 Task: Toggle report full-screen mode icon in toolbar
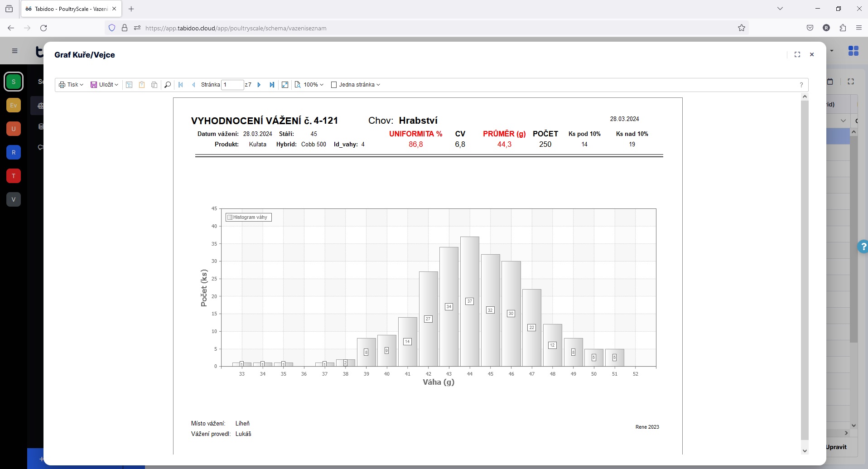coord(285,85)
